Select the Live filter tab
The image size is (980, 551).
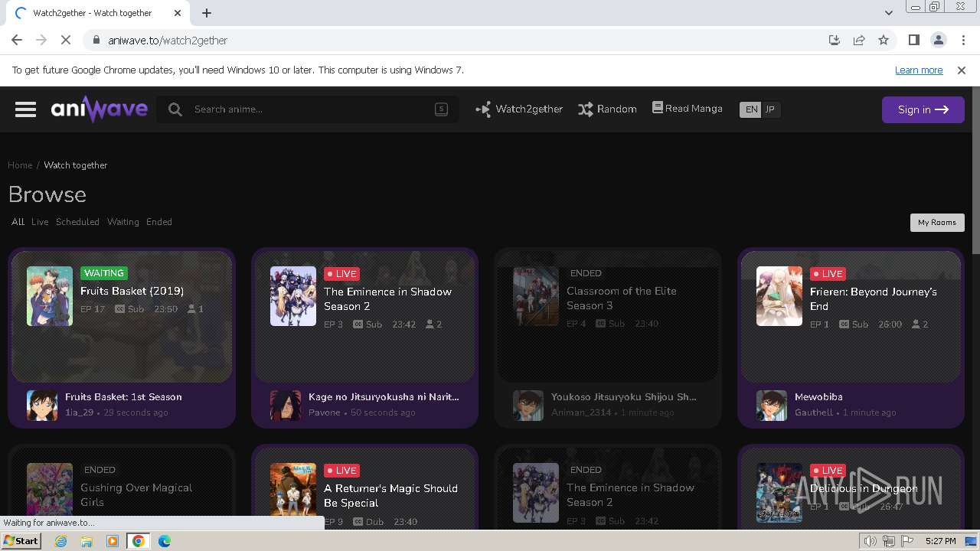click(x=40, y=222)
